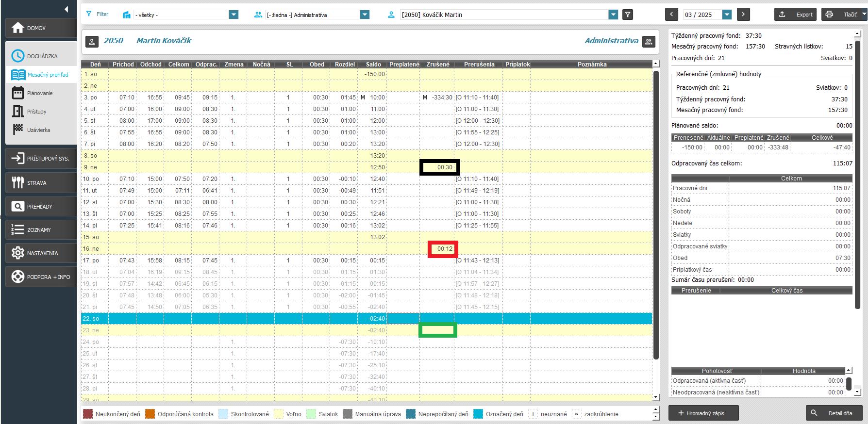Select Plánovanie in the sidebar menu
Viewport: 868px width, 424px height.
pyautogui.click(x=40, y=93)
